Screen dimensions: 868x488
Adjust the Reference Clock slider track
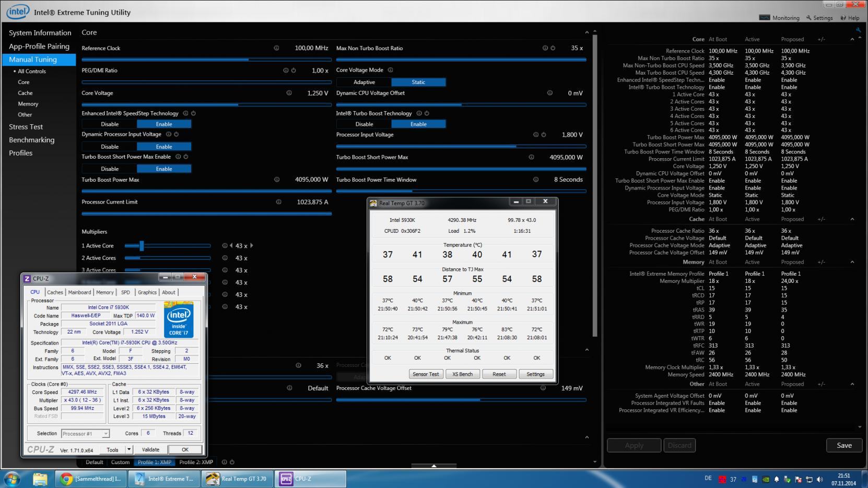[206, 59]
